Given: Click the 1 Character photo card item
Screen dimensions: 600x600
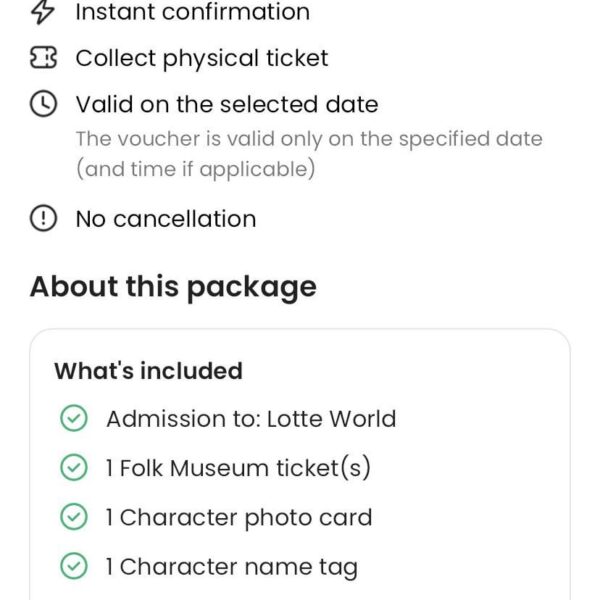Looking at the screenshot, I should [238, 518].
